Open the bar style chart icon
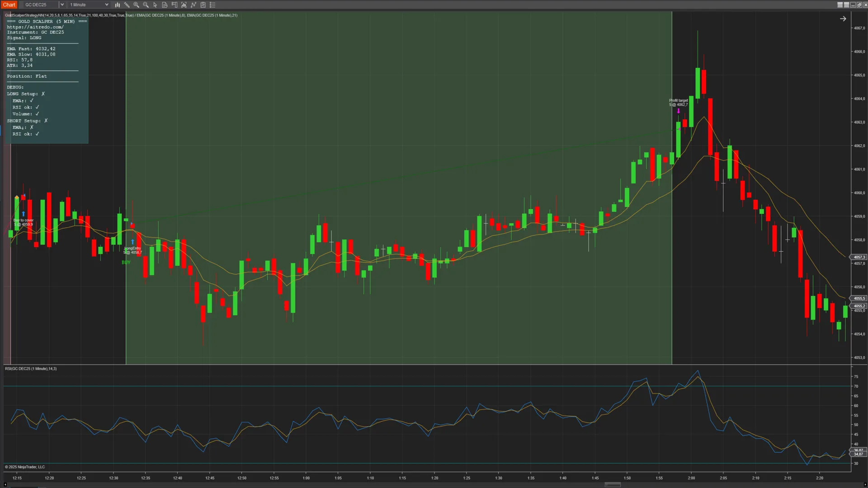Image resolution: width=868 pixels, height=488 pixels. [117, 5]
